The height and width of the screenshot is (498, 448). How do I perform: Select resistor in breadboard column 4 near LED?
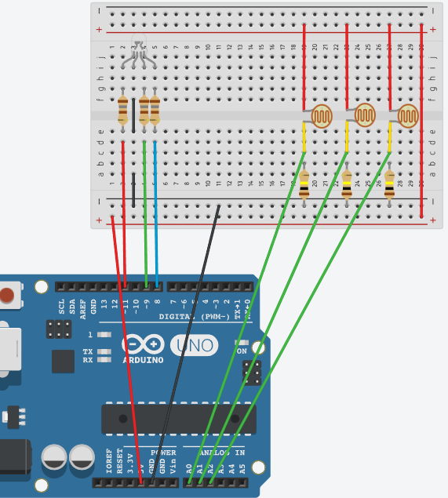coord(144,111)
